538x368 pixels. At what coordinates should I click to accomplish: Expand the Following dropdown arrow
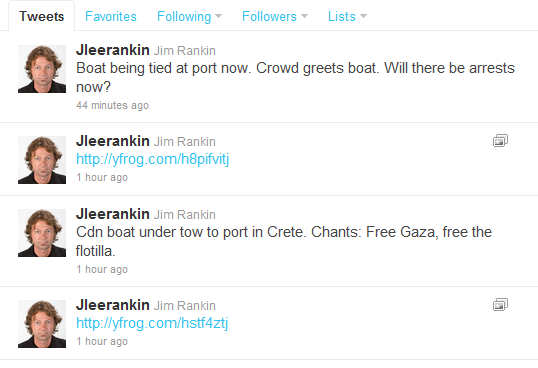point(219,16)
